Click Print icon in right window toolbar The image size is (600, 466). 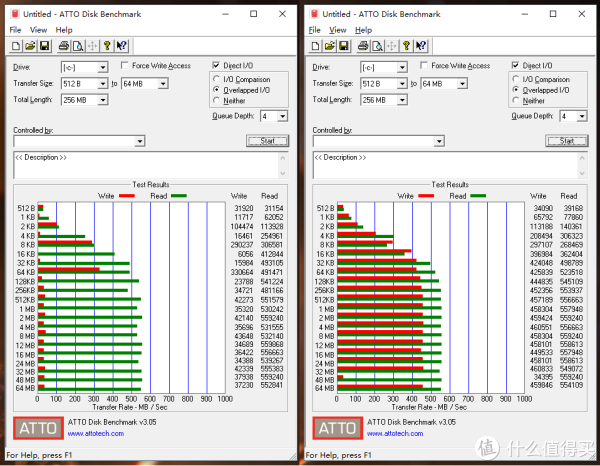click(363, 46)
